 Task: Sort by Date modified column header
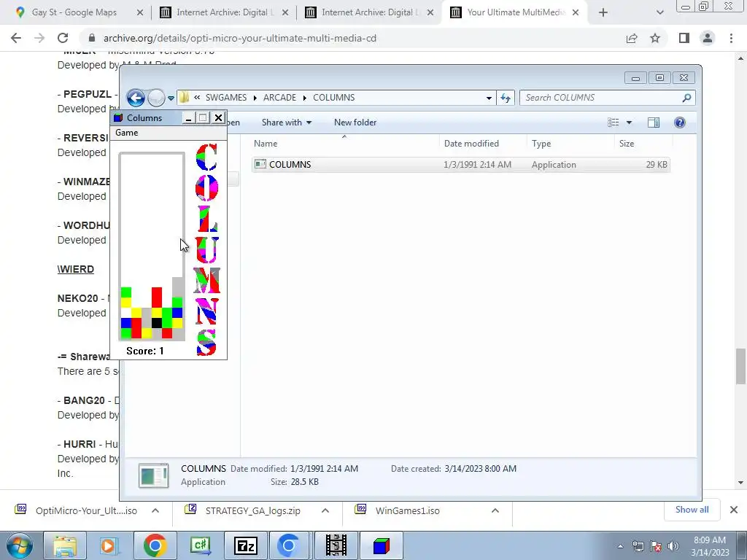click(483, 144)
